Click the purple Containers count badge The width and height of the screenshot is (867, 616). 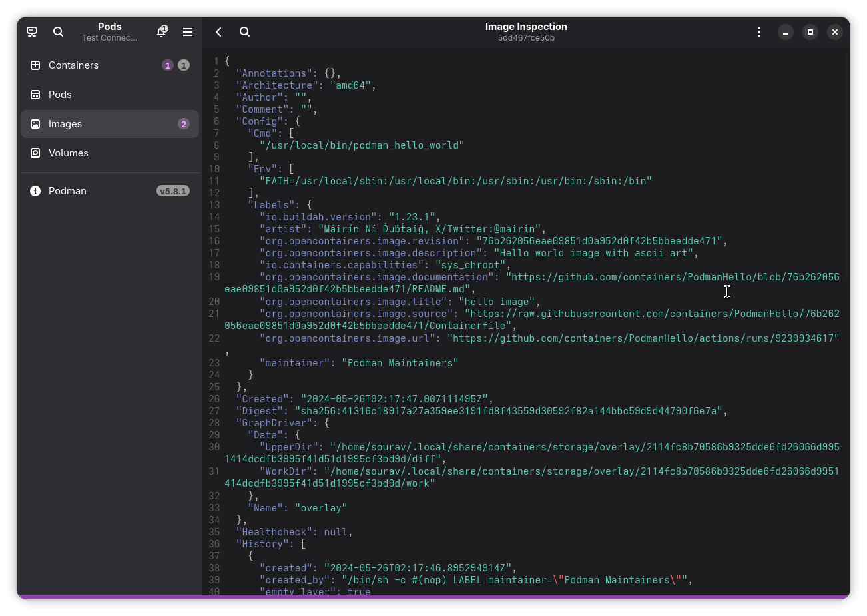(x=168, y=65)
